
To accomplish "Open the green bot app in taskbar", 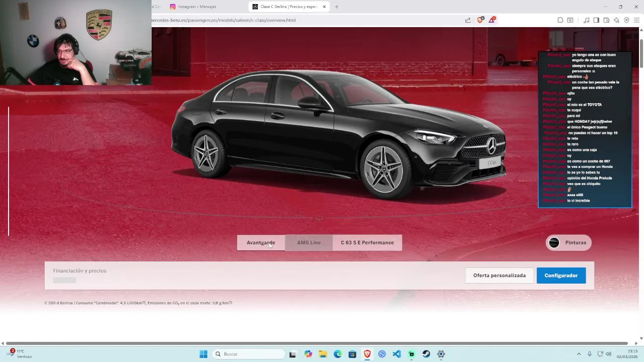I will [412, 354].
